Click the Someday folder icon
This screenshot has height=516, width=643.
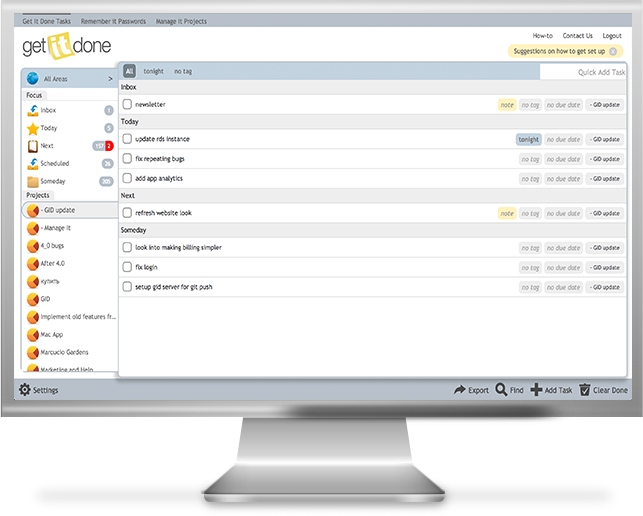(33, 181)
